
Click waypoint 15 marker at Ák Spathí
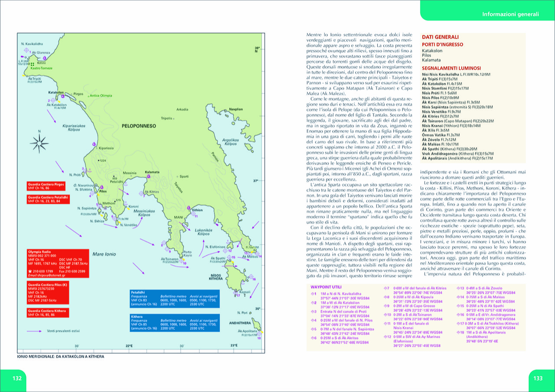229,257
